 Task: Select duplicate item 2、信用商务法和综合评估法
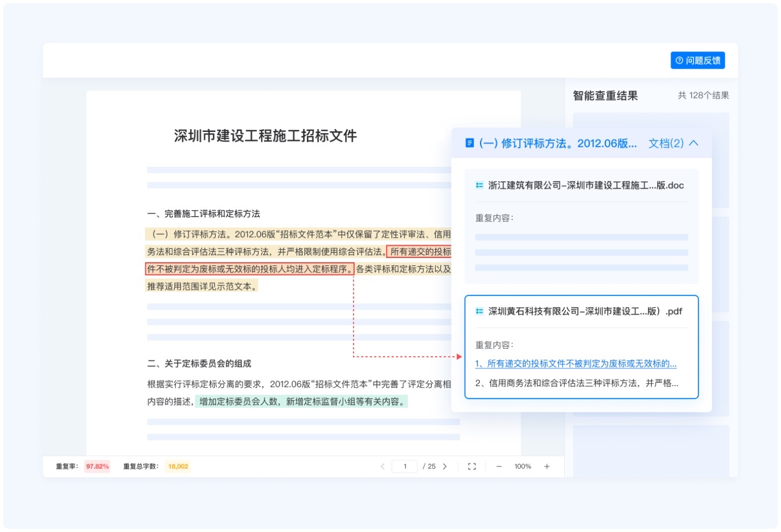577,383
